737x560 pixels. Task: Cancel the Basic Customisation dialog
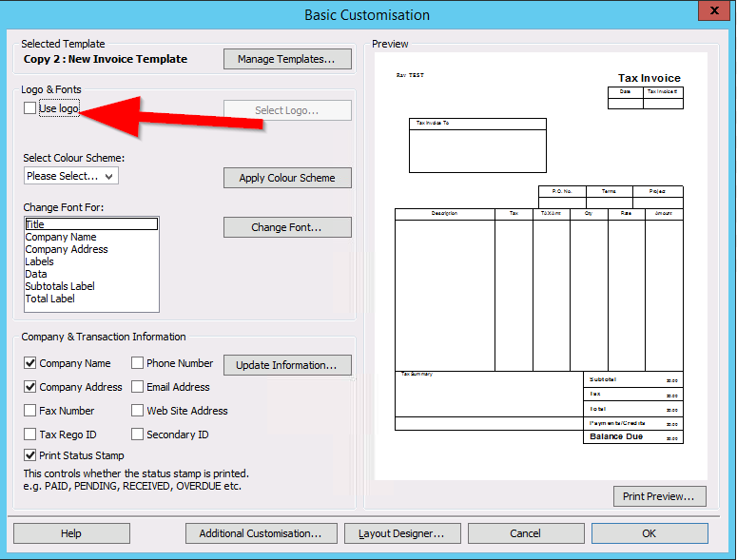coord(526,533)
